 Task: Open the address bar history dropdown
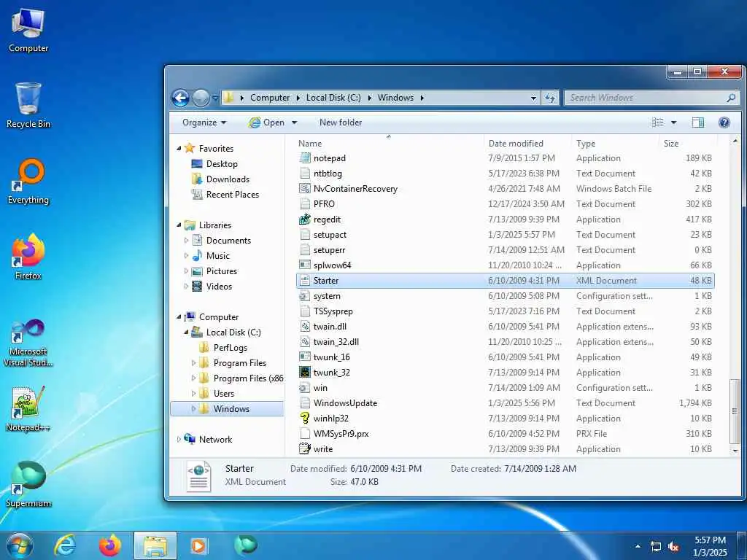pyautogui.click(x=533, y=98)
